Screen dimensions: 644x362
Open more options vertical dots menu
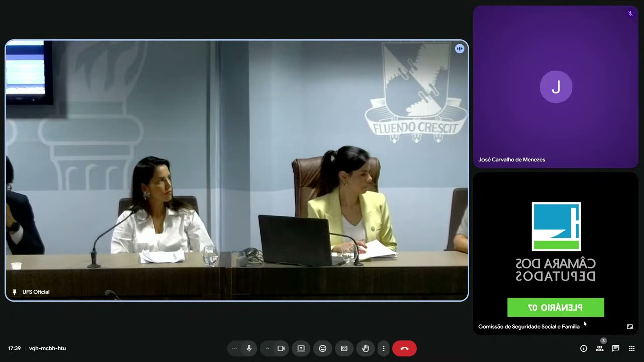pyautogui.click(x=383, y=348)
